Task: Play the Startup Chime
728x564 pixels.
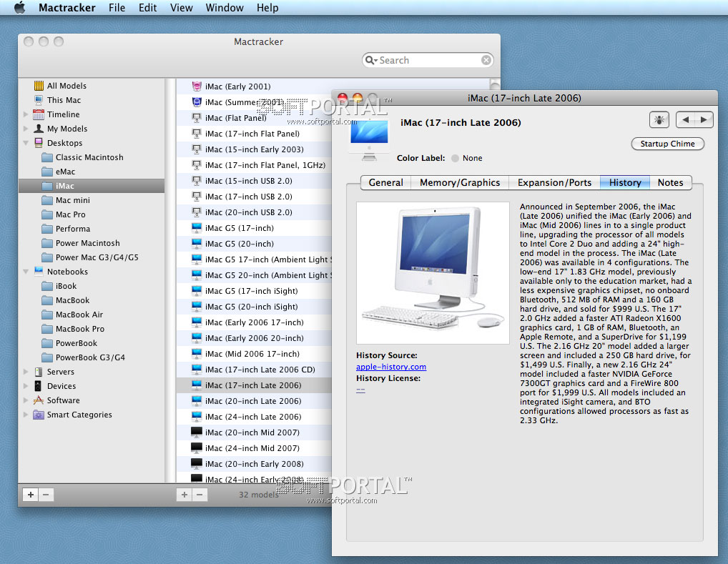Action: [x=668, y=144]
